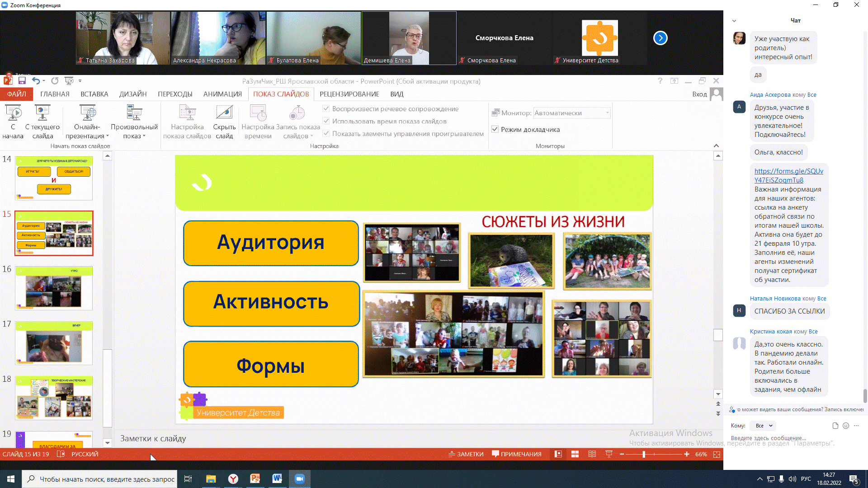The image size is (868, 488).
Task: Switch to ГЛАВНАЯ tab
Action: coord(55,94)
